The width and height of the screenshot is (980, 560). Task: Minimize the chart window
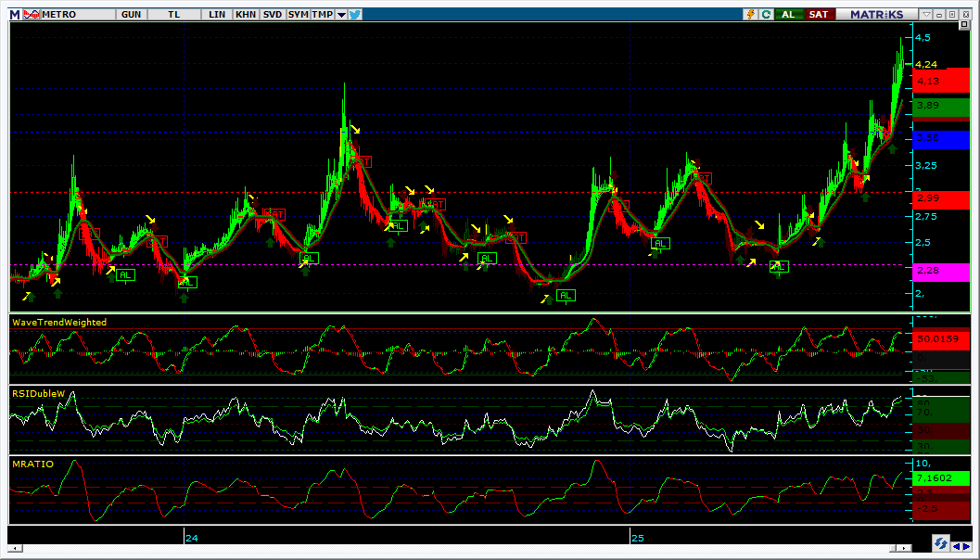tap(940, 15)
